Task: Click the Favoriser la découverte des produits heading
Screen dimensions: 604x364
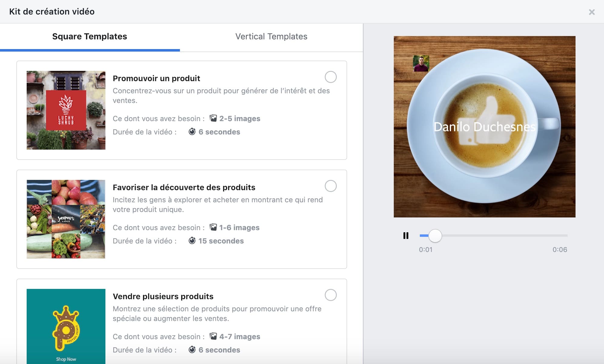Action: coord(184,187)
